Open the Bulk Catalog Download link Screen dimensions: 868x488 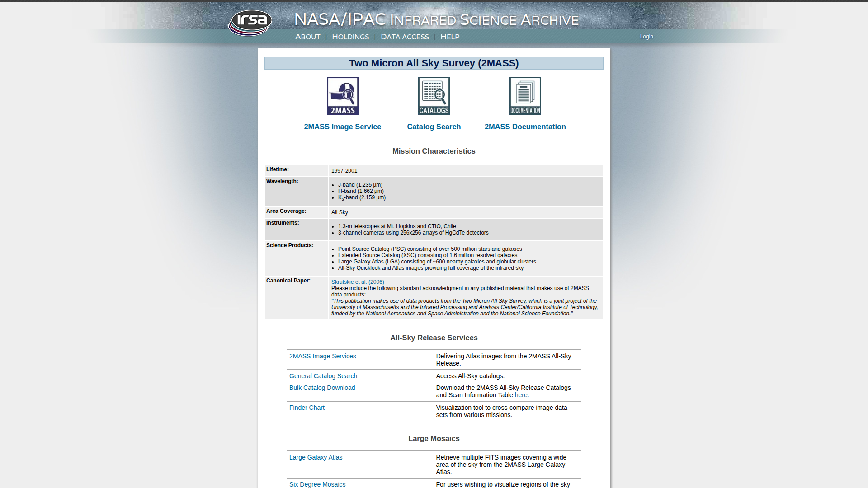322,388
